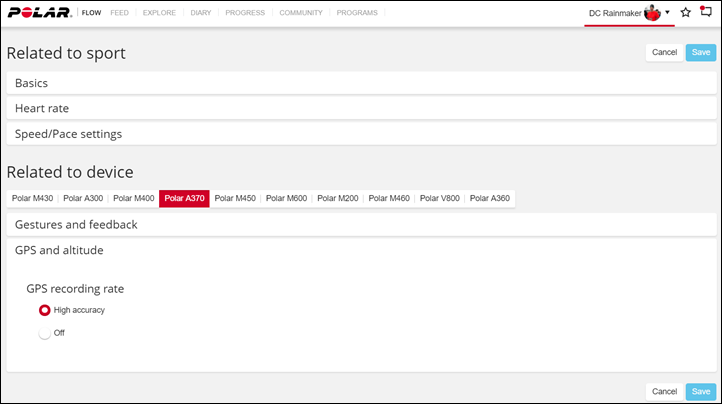Open the DC Rainmaker account dropdown

click(667, 13)
